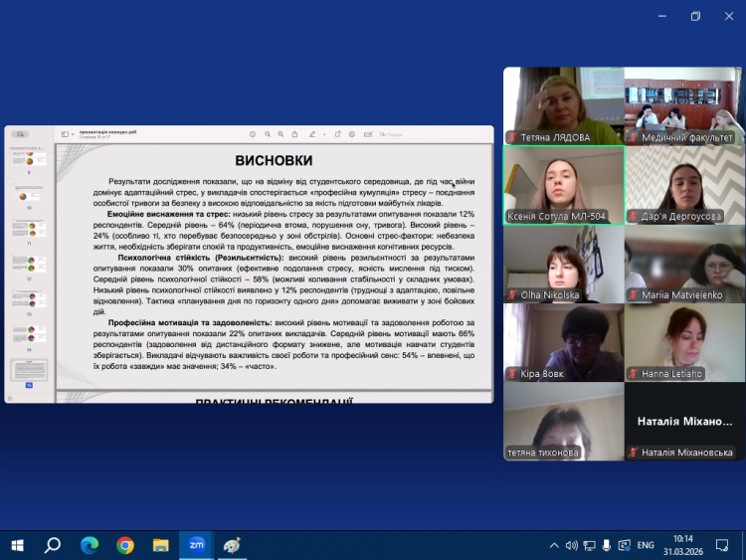Toggle the speaker volume icon in the system tray

click(572, 545)
